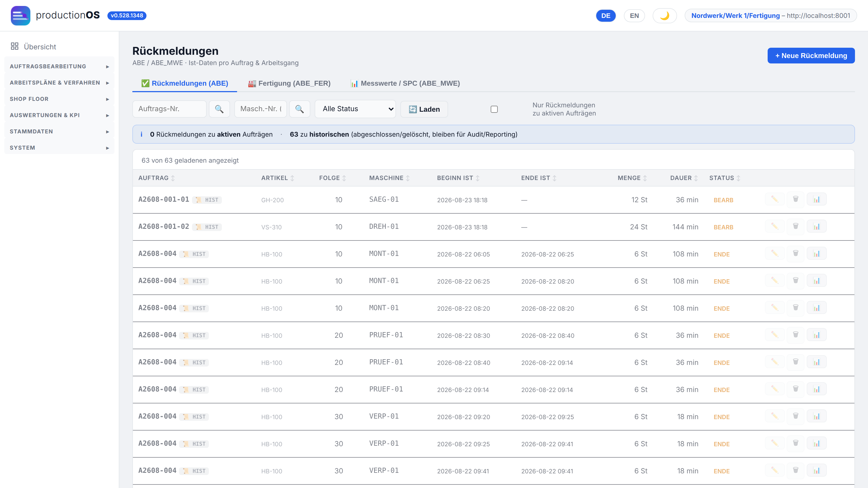
Task: Select Rückmeldungen (ABE) tab
Action: pyautogui.click(x=185, y=83)
